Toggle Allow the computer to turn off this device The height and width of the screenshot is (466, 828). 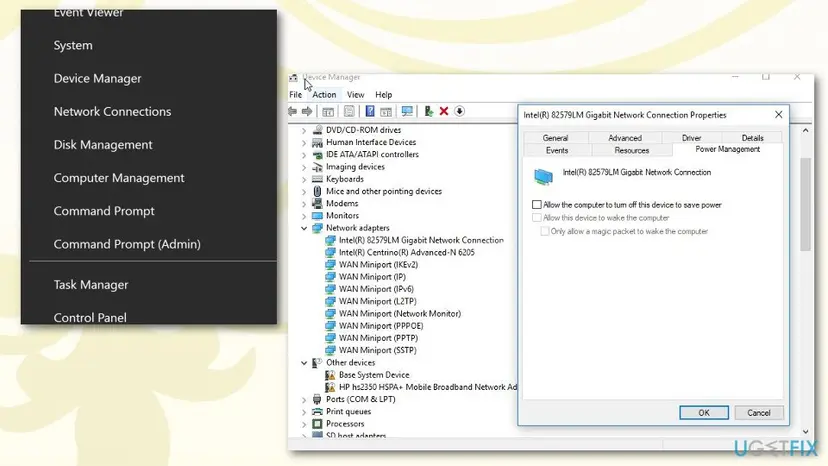pos(537,204)
